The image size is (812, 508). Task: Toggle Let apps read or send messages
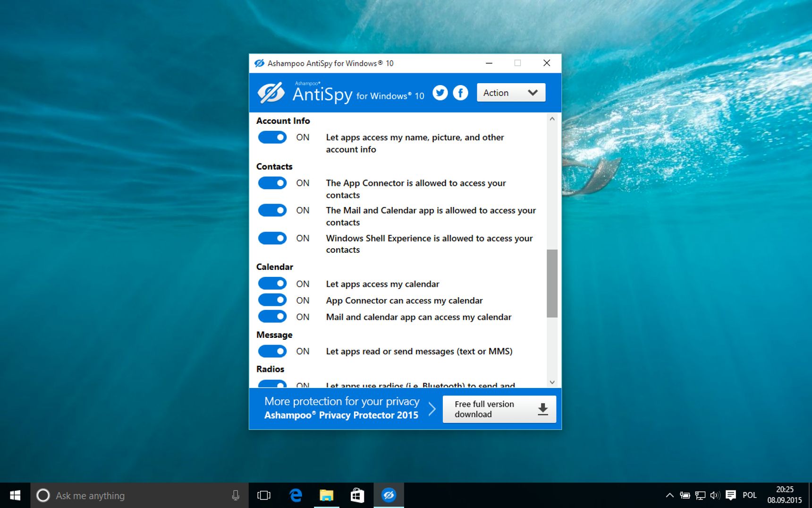(272, 351)
